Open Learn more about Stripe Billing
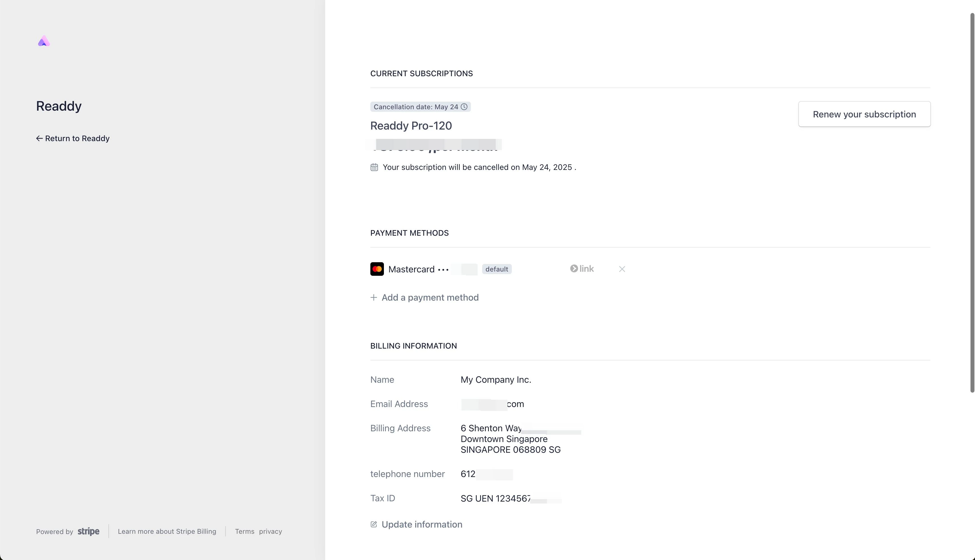This screenshot has width=975, height=560. click(x=167, y=531)
